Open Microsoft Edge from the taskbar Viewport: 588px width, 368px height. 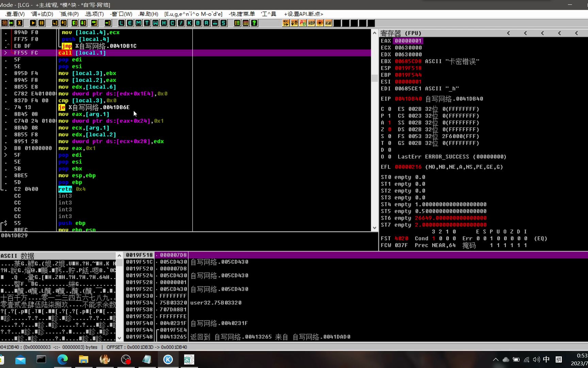pyautogui.click(x=63, y=359)
